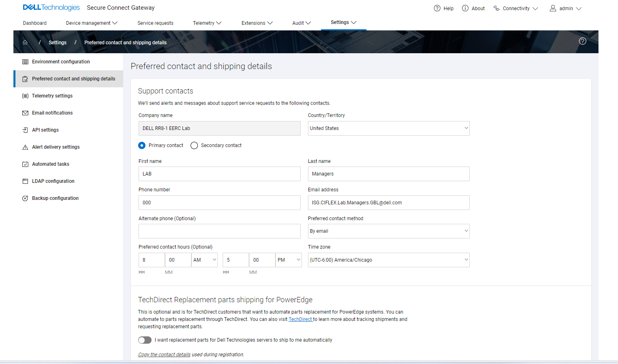Screen dimensions: 618x364
Task: Open Email notifications settings icon
Action: coord(25,113)
